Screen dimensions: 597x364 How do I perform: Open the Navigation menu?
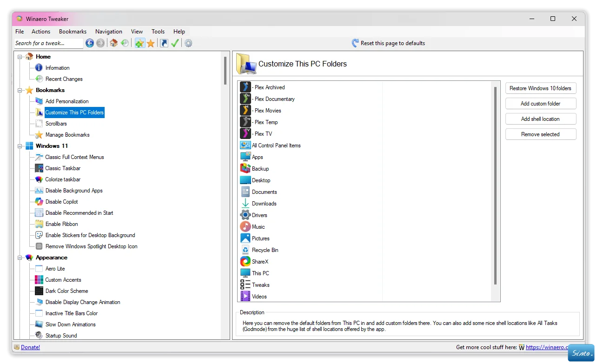click(109, 32)
